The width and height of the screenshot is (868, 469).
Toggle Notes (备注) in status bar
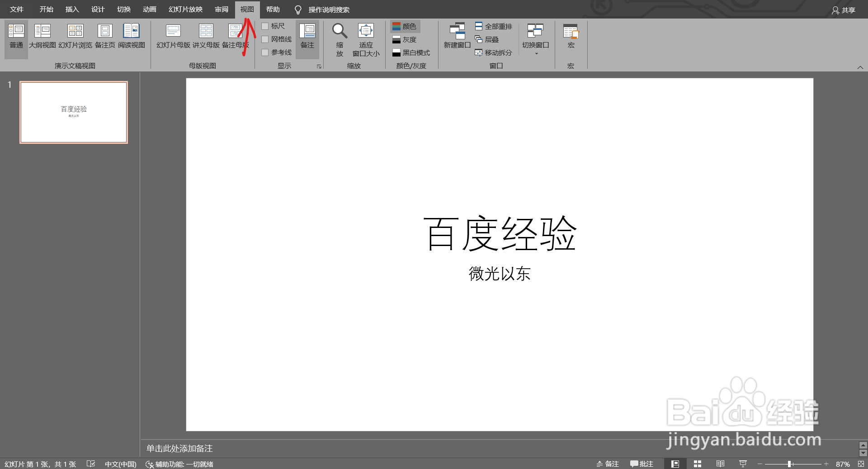608,464
